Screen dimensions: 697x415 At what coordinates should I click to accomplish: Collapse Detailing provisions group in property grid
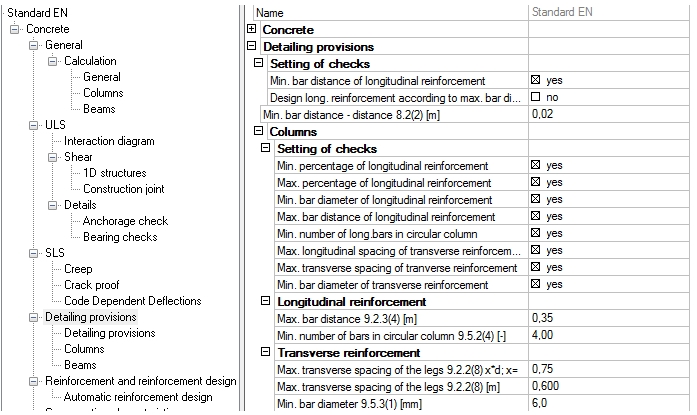[x=252, y=46]
